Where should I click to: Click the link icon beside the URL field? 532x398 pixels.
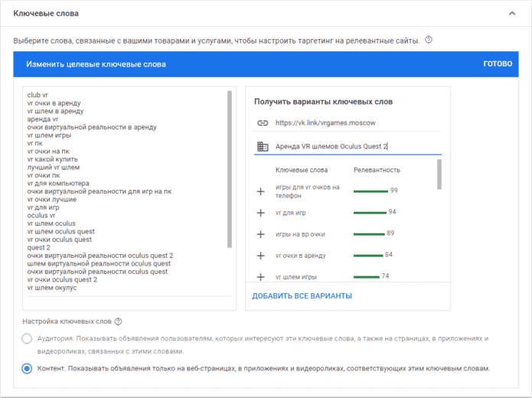tap(263, 122)
